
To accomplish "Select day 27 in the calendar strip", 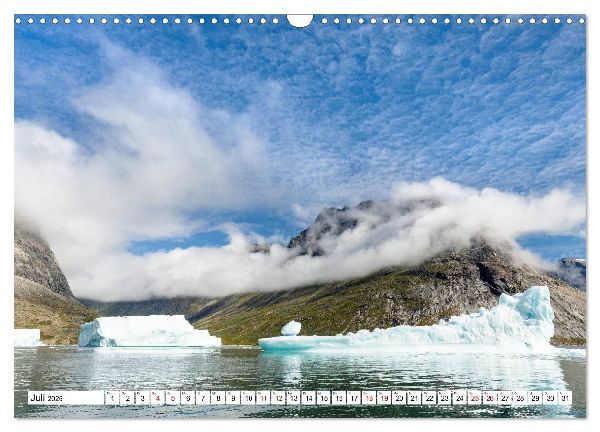I will [505, 398].
